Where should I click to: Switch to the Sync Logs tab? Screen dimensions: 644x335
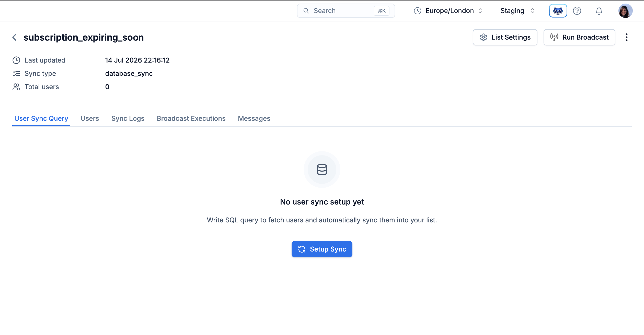(x=128, y=118)
